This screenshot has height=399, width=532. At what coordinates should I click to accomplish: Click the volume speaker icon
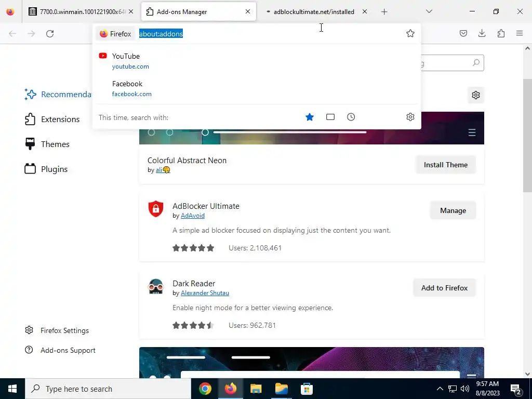click(465, 389)
